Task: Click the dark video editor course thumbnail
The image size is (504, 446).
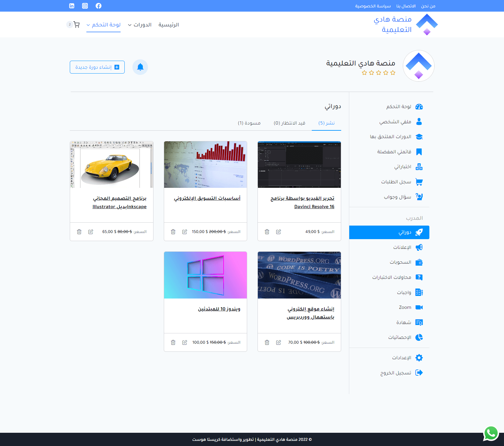Action: [299, 165]
